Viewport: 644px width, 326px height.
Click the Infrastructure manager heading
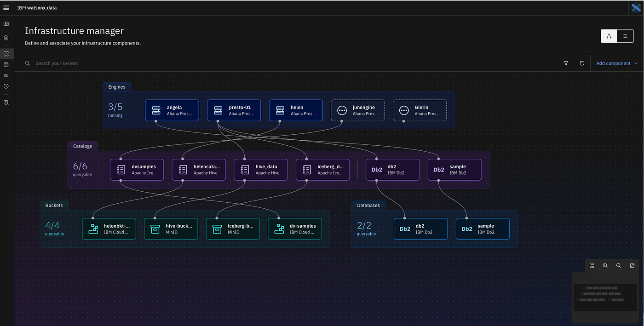[x=74, y=31]
